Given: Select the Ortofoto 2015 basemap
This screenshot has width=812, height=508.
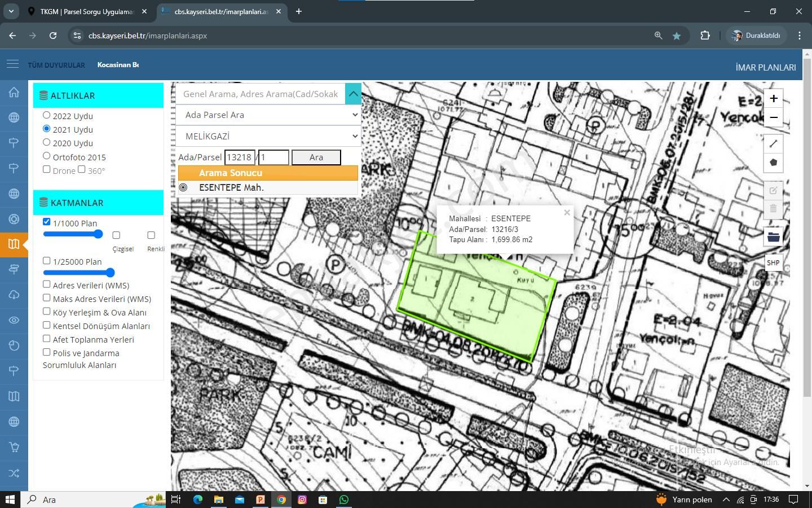Looking at the screenshot, I should coord(47,156).
